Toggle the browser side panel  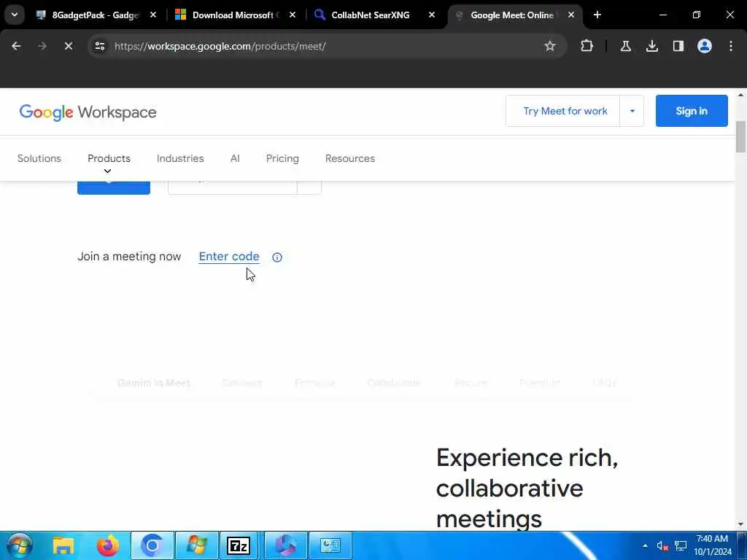678,46
